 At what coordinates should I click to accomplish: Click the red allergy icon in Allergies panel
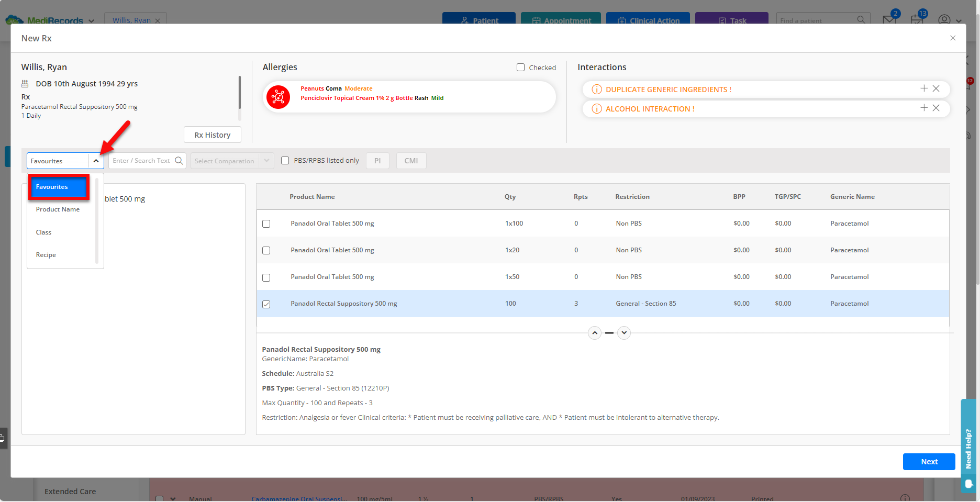278,97
